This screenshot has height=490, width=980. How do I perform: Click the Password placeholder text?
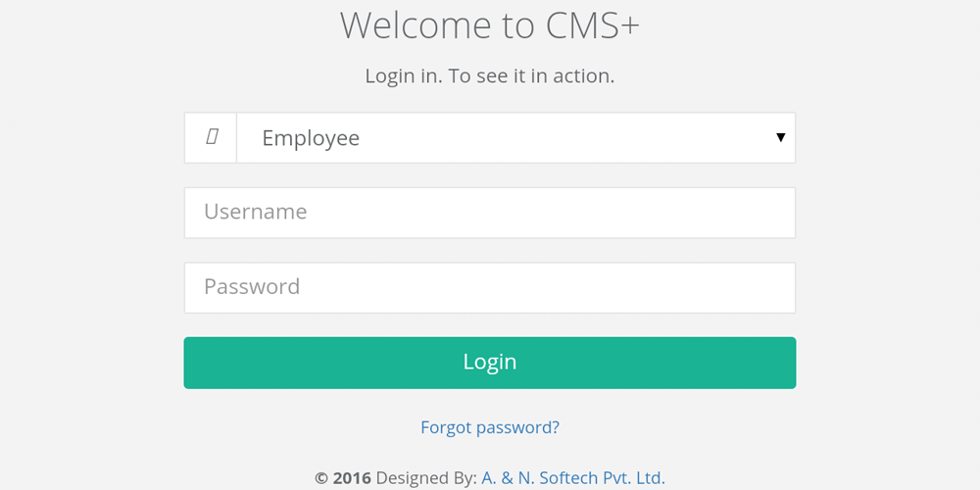(252, 287)
